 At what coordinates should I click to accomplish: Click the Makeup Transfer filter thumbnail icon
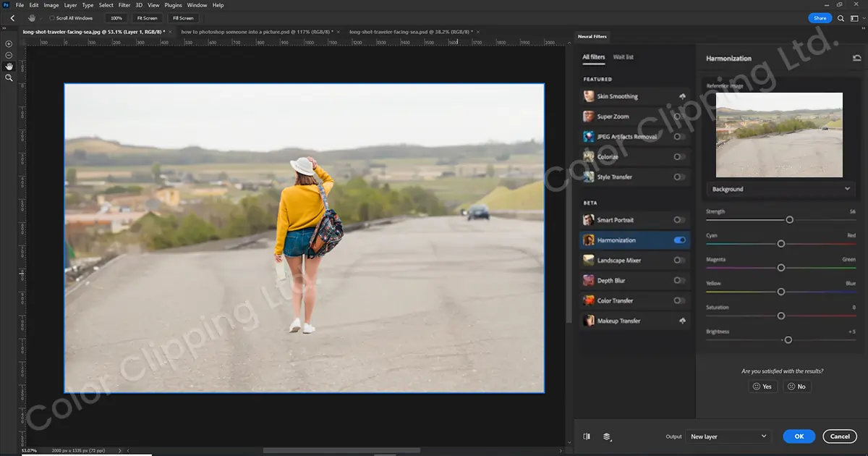click(588, 321)
